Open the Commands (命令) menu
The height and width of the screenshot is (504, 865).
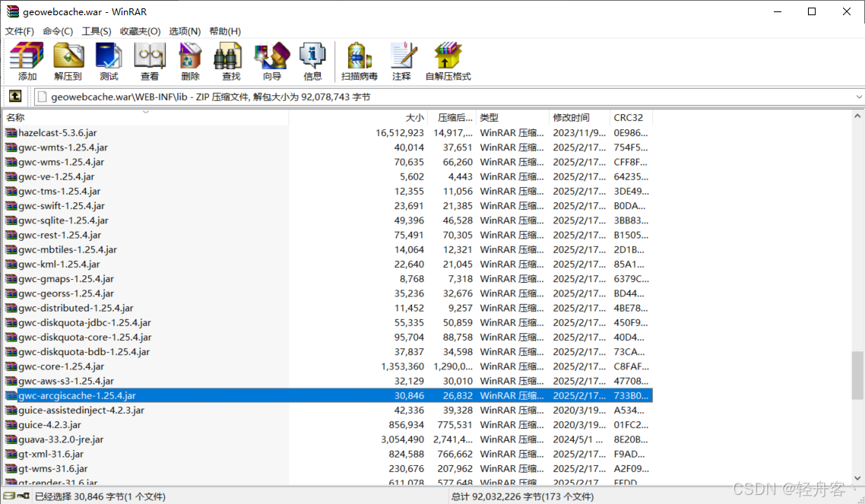coord(58,31)
